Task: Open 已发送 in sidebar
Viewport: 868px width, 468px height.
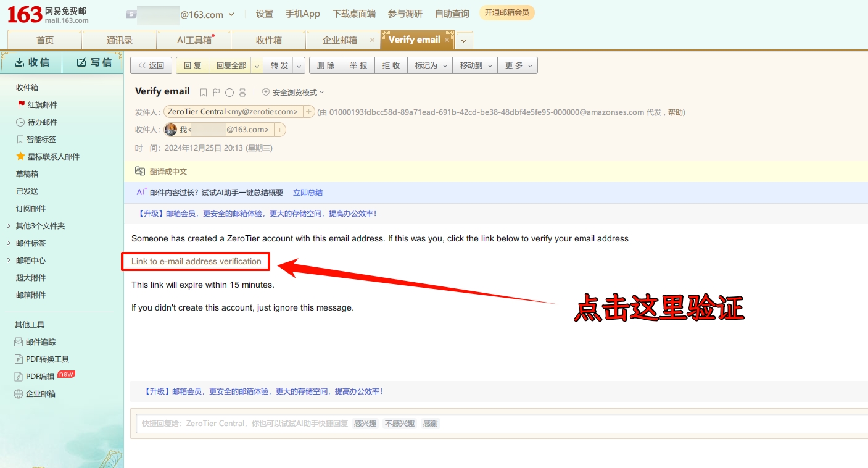Action: (27, 191)
